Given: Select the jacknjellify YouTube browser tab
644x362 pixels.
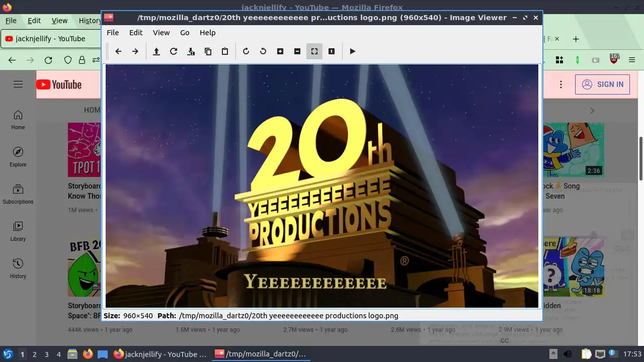Looking at the screenshot, I should (50, 39).
